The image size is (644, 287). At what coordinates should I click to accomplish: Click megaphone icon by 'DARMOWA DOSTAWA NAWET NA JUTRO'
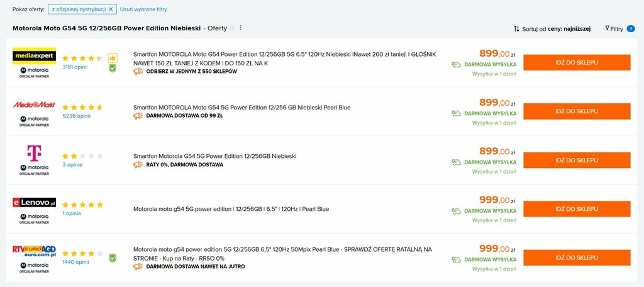coord(138,266)
